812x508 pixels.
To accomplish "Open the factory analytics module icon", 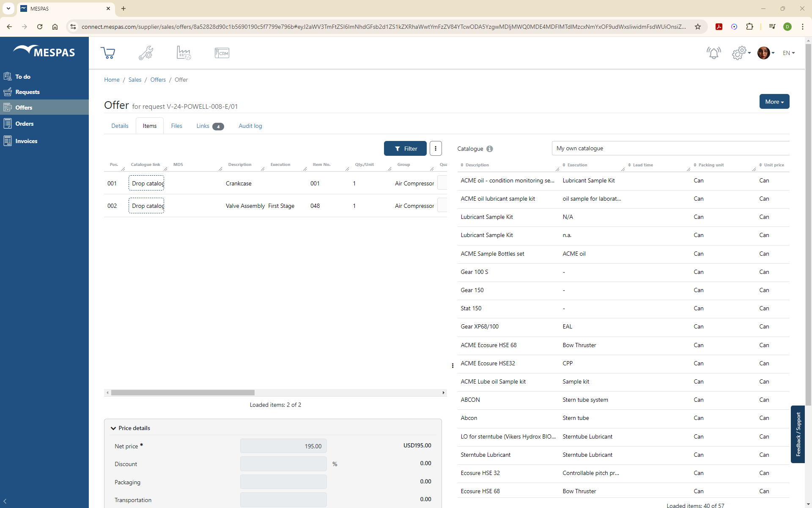I will pos(184,53).
